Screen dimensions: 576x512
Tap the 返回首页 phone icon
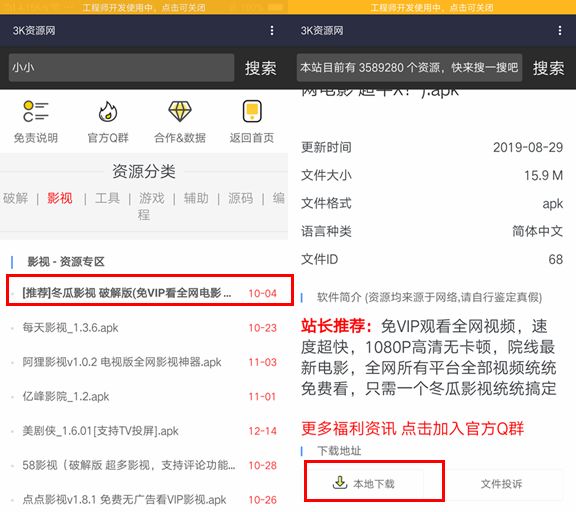tap(252, 111)
